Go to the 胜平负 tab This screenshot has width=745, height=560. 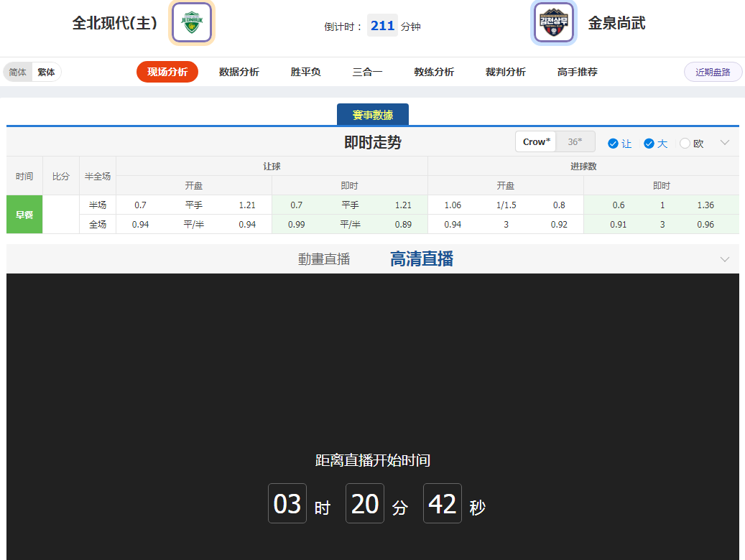306,72
